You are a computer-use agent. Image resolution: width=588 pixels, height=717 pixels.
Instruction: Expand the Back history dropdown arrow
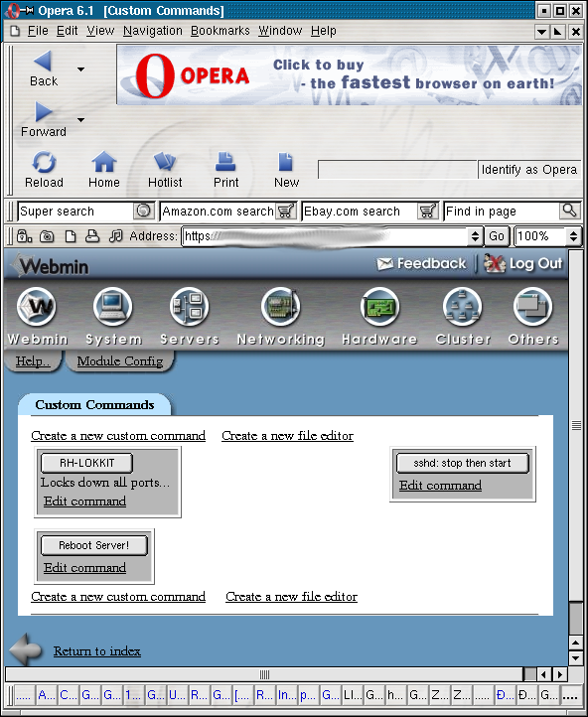80,70
